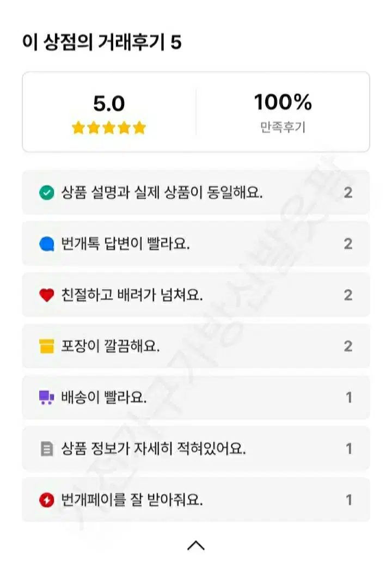This screenshot has height=567, width=392.
Task: Collapse the review list with the up chevron
Action: point(196,545)
